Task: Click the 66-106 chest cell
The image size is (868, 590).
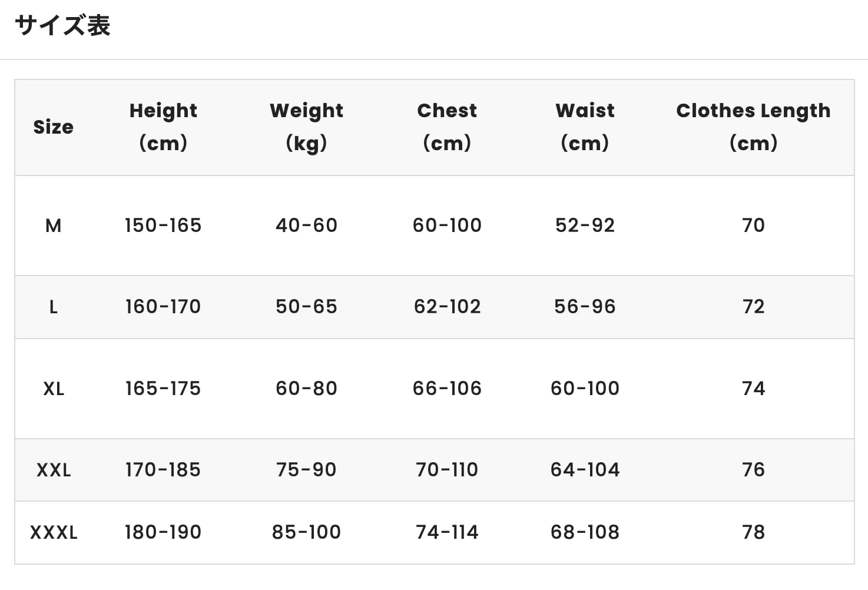Action: [447, 389]
